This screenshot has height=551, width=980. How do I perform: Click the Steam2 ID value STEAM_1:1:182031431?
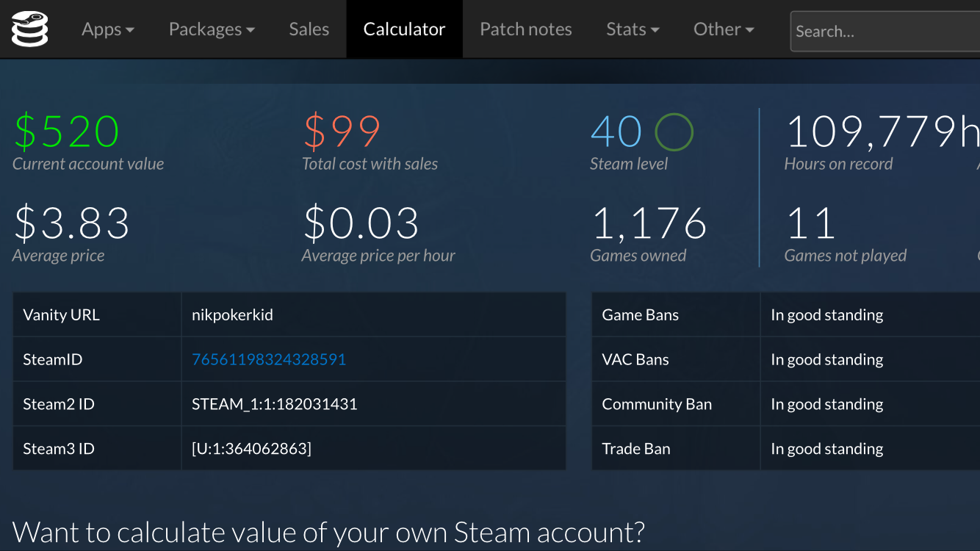pyautogui.click(x=274, y=404)
